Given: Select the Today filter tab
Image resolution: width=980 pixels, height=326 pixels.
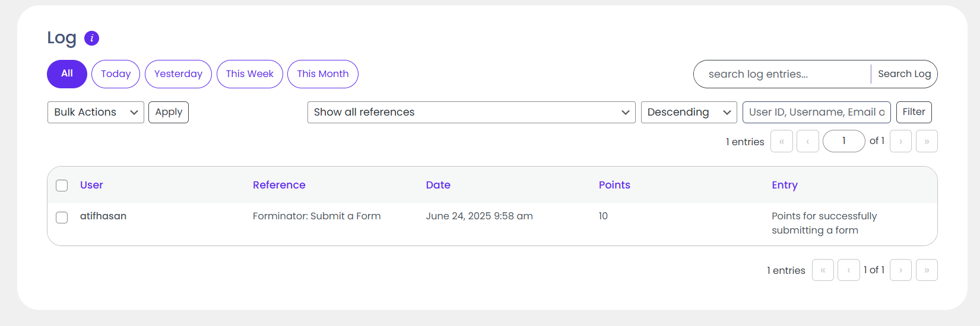Looking at the screenshot, I should coord(116,74).
